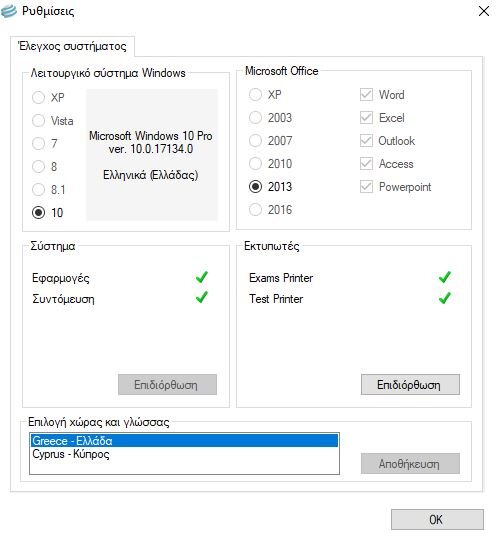Close the Ρυθμίσεις dialog window
Screen dimensions: 497x539
pos(484,11)
